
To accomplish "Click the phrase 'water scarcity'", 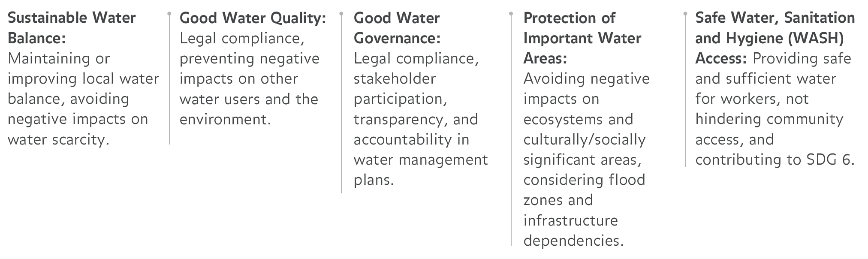I will click(x=56, y=140).
